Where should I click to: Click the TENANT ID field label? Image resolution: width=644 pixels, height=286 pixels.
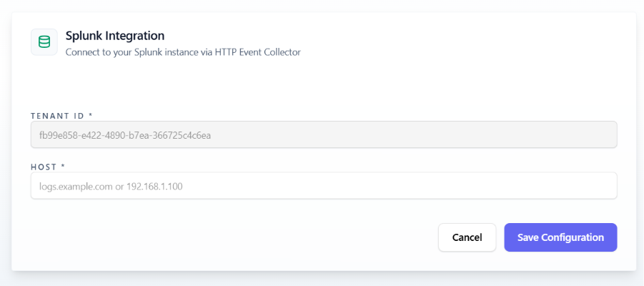pos(57,115)
